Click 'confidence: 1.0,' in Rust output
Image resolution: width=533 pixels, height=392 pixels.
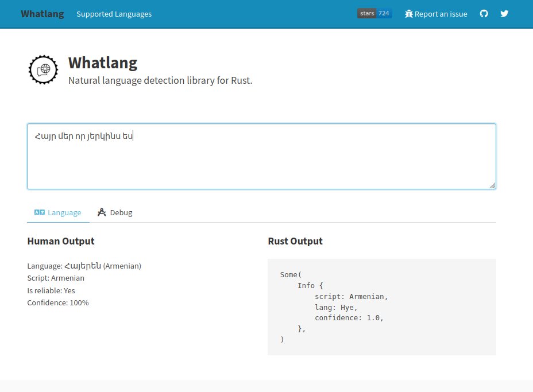point(349,318)
